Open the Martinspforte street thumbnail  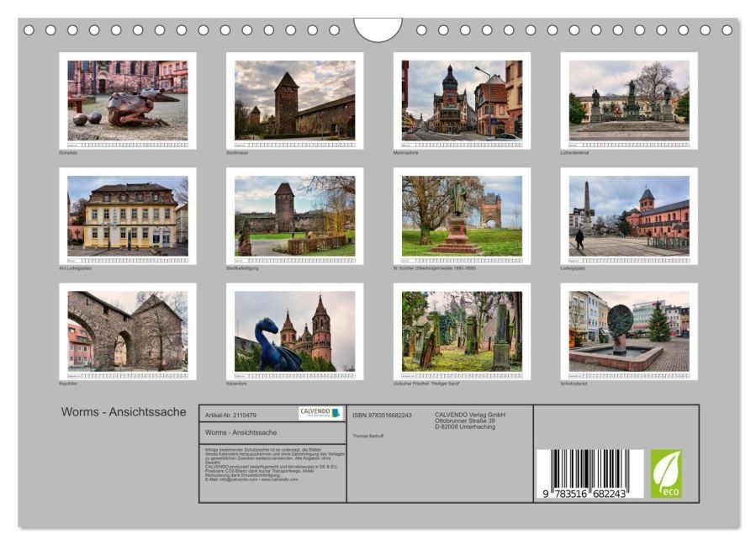462,101
